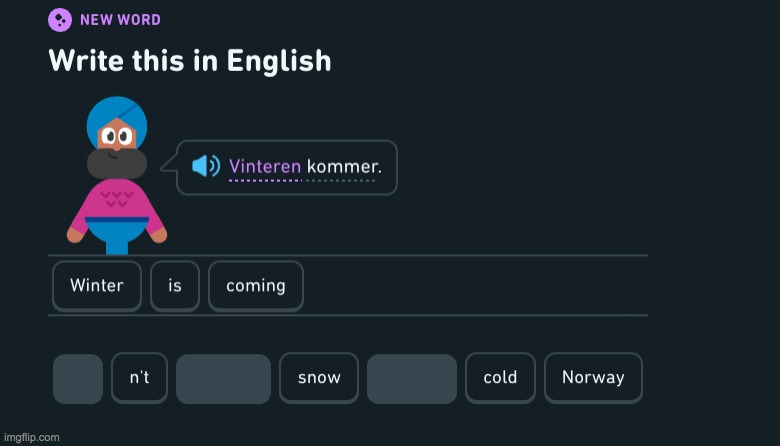Select the n't word tile

click(x=139, y=378)
